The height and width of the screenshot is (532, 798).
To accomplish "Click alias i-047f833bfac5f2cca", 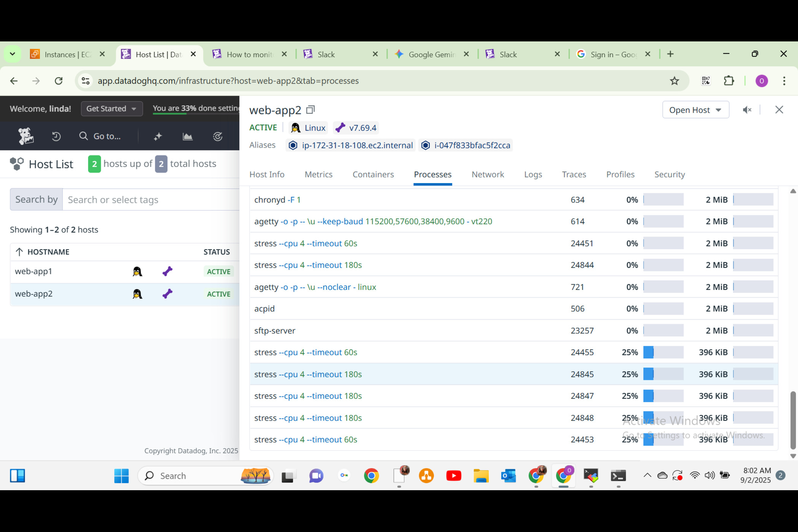I will click(x=465, y=145).
